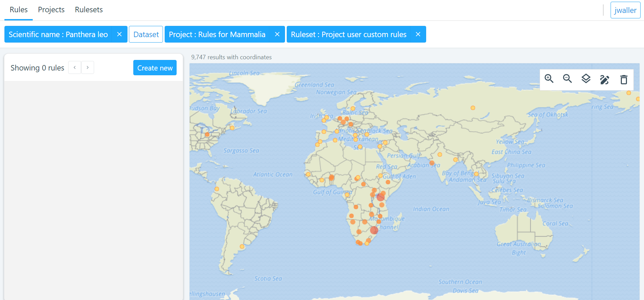Select the Rules tab

[18, 10]
